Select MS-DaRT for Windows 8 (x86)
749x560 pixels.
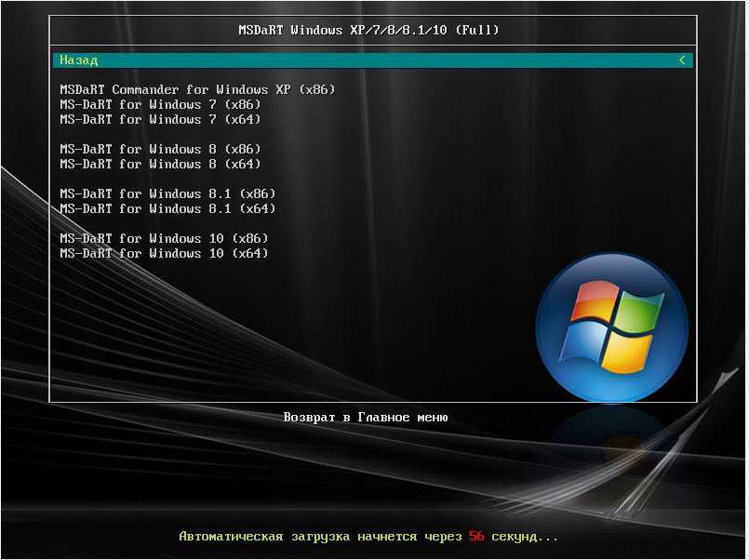tap(160, 150)
